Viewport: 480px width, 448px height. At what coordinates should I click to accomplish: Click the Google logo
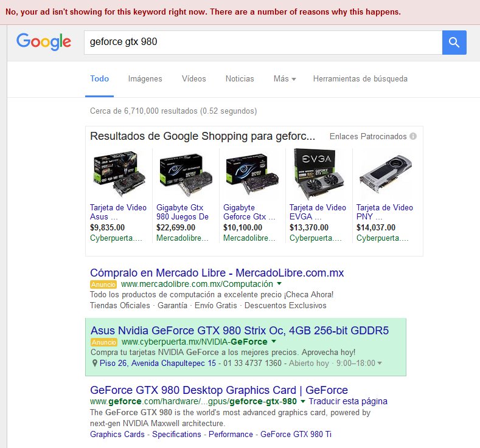[x=43, y=42]
